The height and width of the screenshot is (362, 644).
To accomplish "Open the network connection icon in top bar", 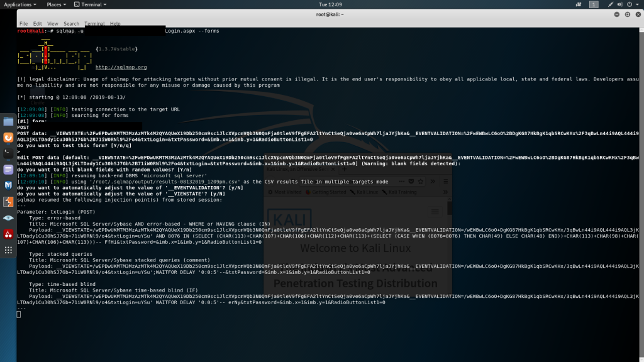I will [610, 4].
